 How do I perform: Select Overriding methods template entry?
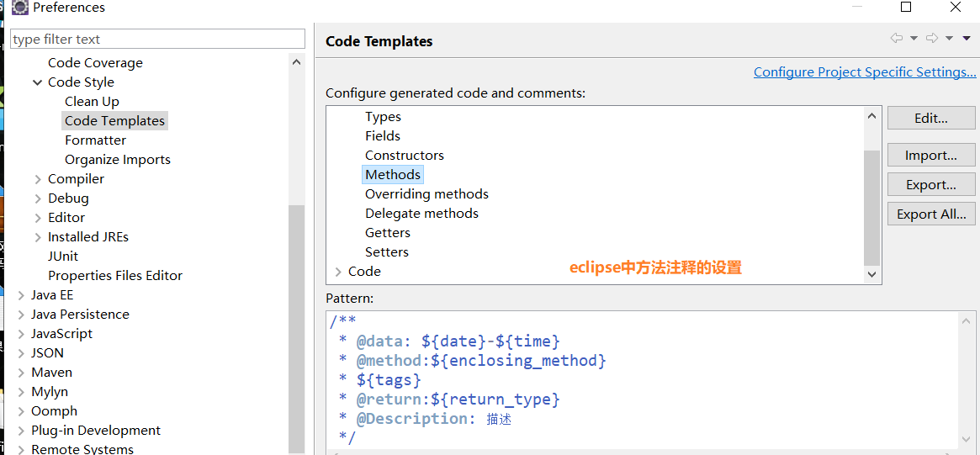426,194
